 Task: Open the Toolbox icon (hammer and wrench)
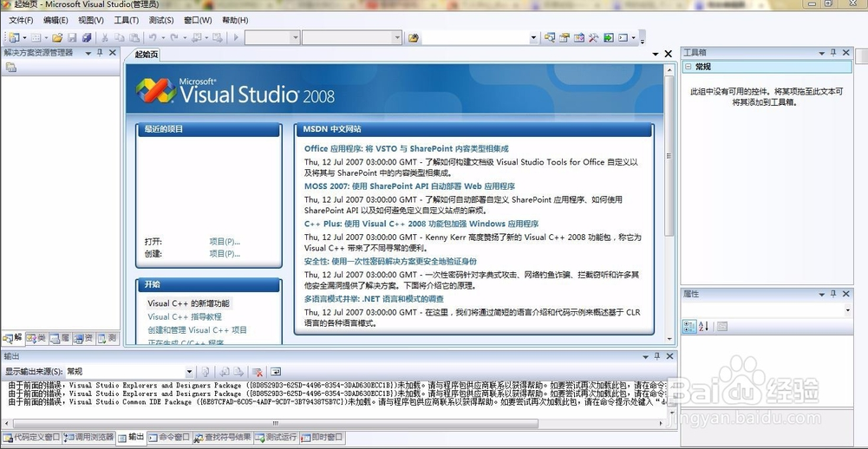(594, 37)
